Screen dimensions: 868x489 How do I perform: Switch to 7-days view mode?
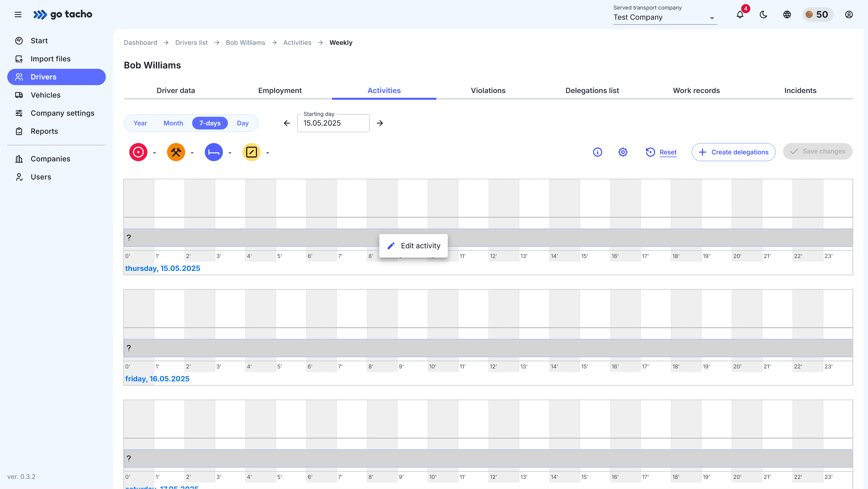[210, 123]
